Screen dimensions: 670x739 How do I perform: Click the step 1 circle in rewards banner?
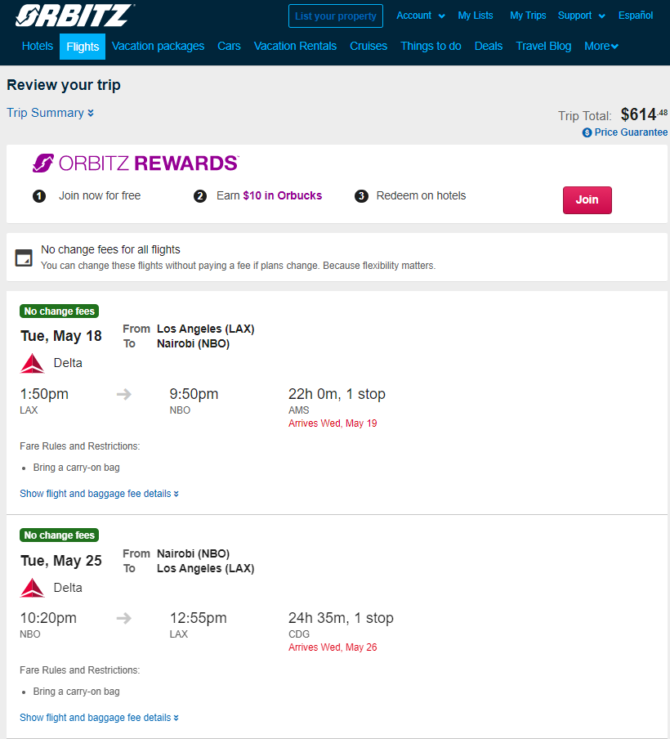[x=39, y=196]
